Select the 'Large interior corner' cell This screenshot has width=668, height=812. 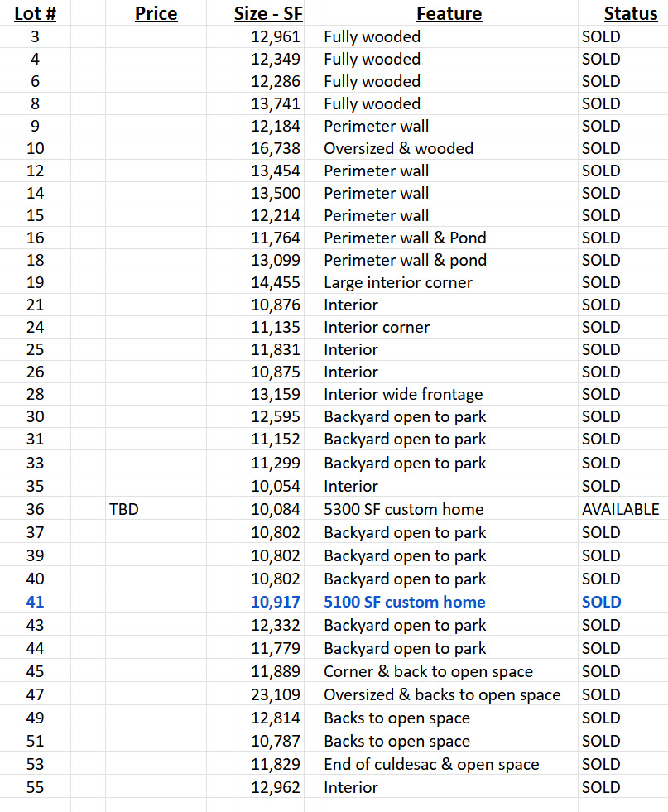tap(397, 282)
